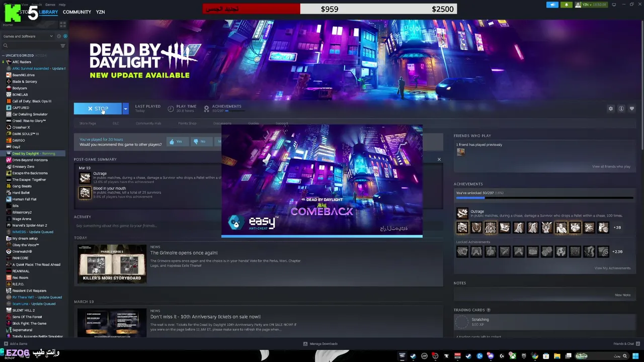Add game to favorites heart icon
The width and height of the screenshot is (644, 362).
click(632, 109)
